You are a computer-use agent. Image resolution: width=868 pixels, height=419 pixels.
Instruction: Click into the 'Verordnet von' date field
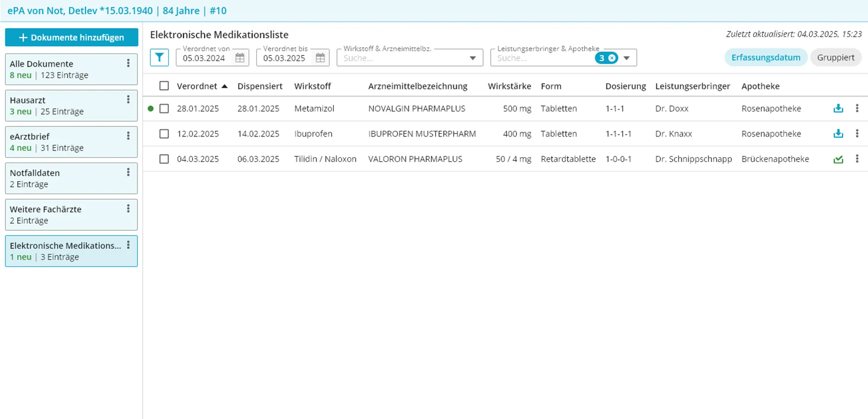coord(204,58)
